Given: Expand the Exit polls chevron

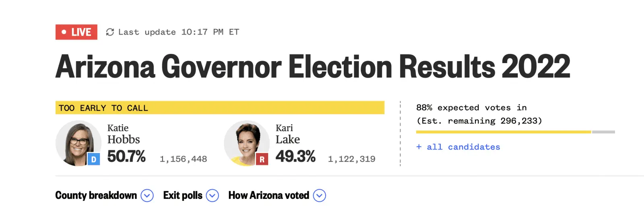Looking at the screenshot, I should point(212,196).
